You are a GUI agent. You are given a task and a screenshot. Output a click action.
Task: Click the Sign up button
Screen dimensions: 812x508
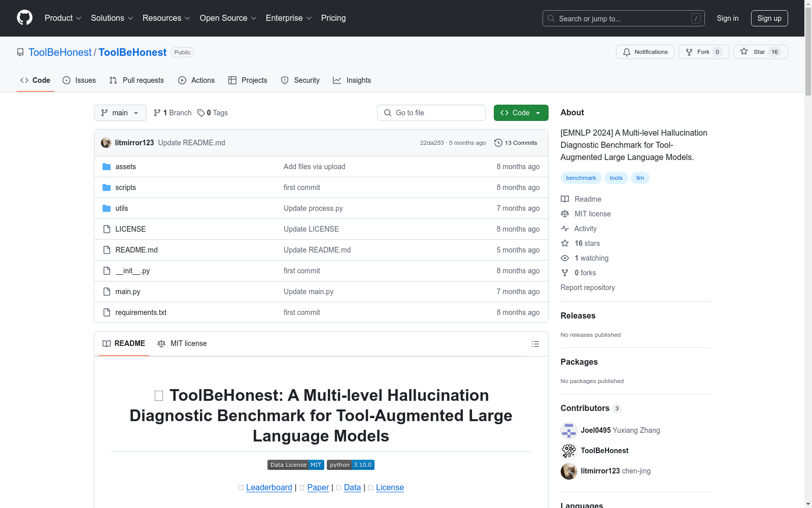(769, 18)
